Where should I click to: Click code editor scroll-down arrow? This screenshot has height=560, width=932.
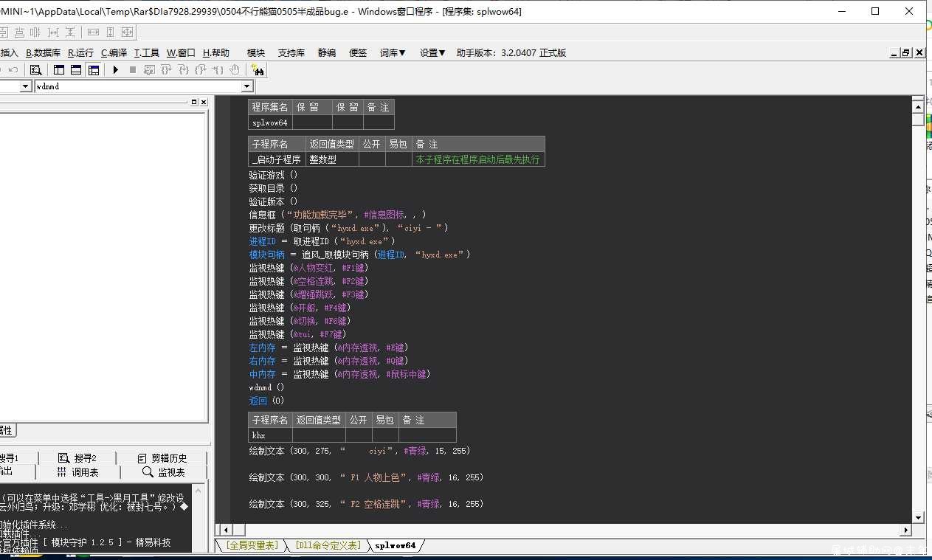pyautogui.click(x=918, y=517)
